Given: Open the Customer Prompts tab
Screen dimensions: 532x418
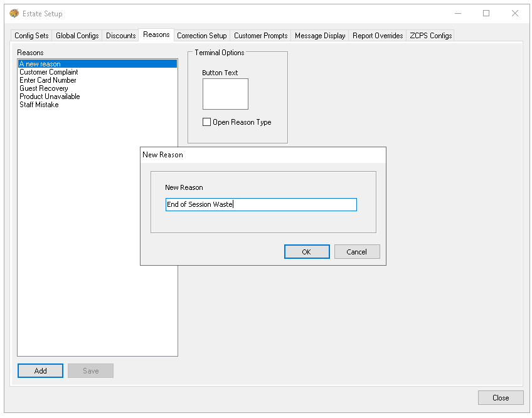Looking at the screenshot, I should pyautogui.click(x=260, y=36).
